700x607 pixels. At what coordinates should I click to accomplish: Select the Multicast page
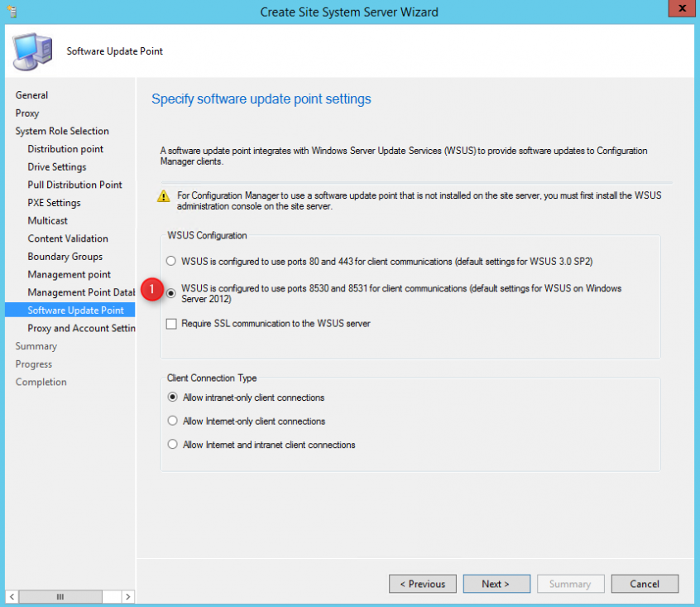click(47, 220)
